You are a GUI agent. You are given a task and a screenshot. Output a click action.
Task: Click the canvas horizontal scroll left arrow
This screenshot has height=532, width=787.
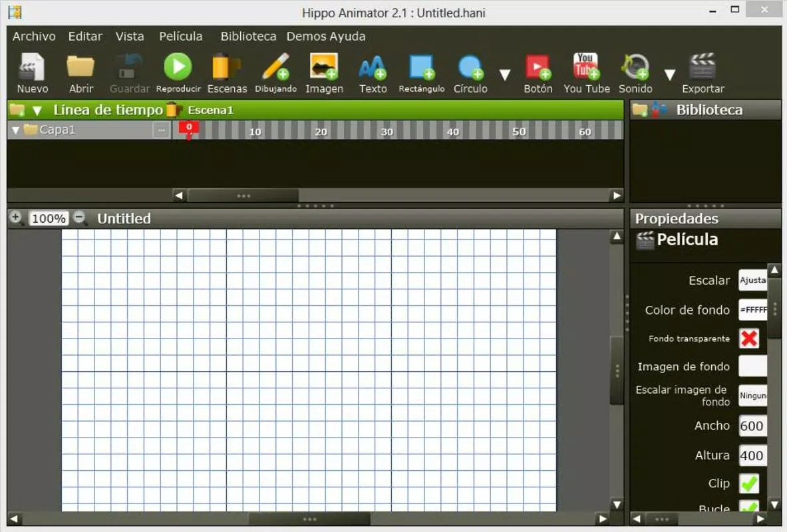pyautogui.click(x=14, y=519)
